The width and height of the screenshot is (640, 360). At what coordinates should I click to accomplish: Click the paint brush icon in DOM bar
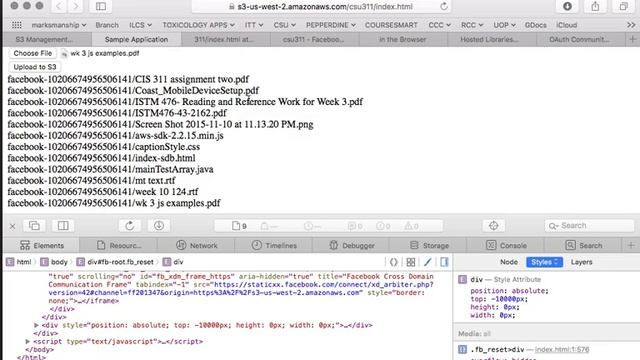pyautogui.click(x=427, y=262)
